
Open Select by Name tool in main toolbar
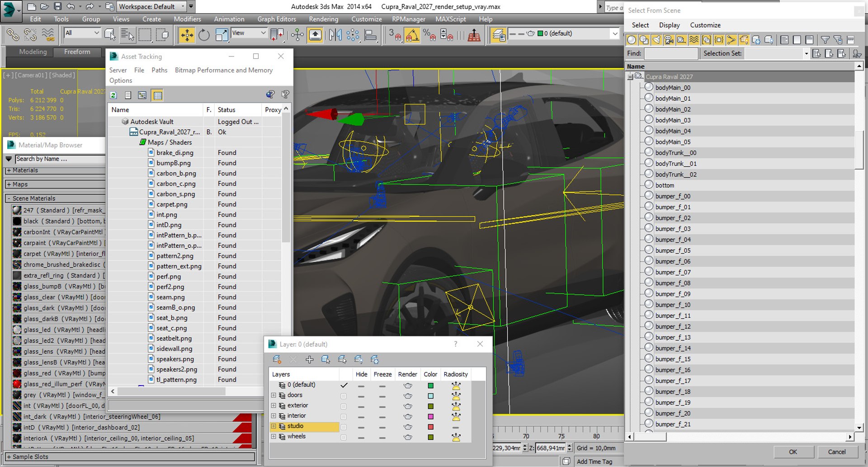[x=127, y=35]
